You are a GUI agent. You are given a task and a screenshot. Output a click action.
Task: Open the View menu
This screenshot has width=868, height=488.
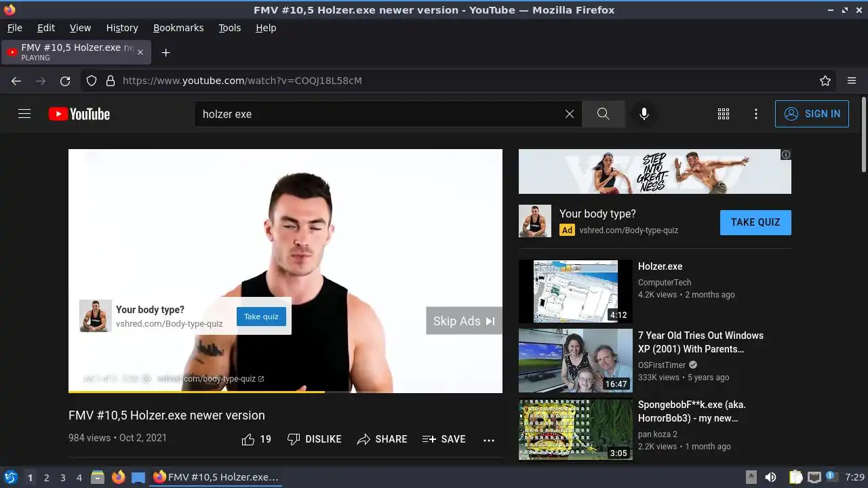pyautogui.click(x=80, y=28)
